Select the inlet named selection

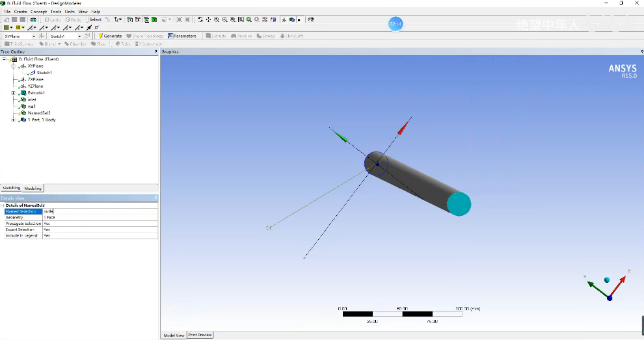pyautogui.click(x=32, y=99)
